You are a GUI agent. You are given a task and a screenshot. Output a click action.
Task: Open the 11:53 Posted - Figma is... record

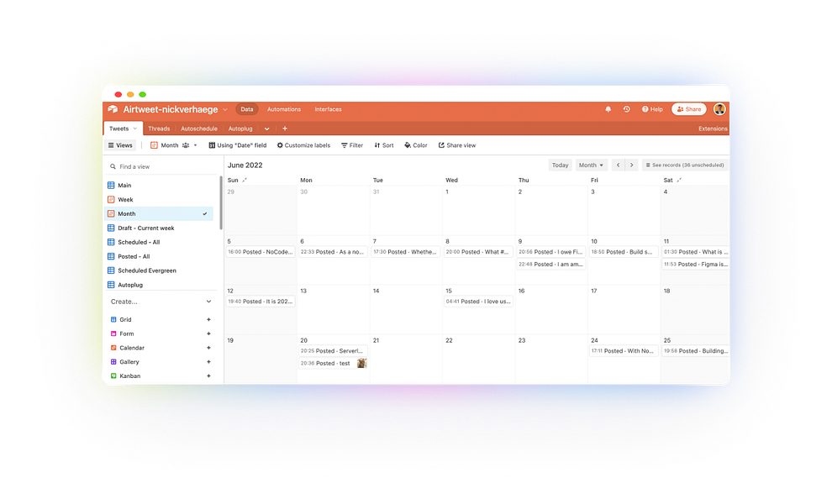[696, 265]
